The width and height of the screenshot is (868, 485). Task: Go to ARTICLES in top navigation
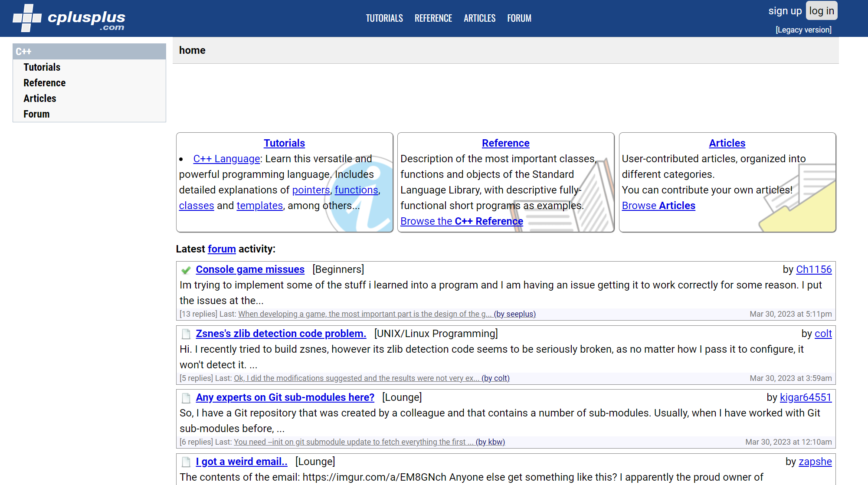(x=479, y=18)
